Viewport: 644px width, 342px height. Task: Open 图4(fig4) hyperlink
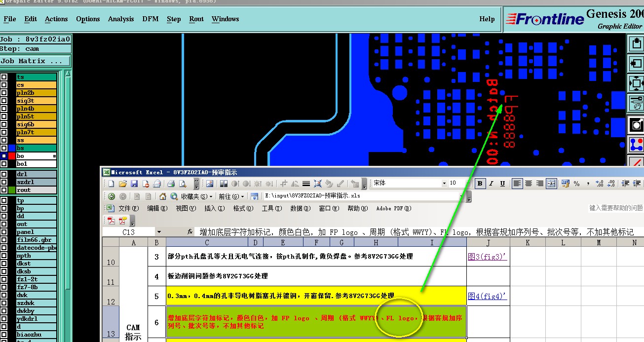[487, 296]
